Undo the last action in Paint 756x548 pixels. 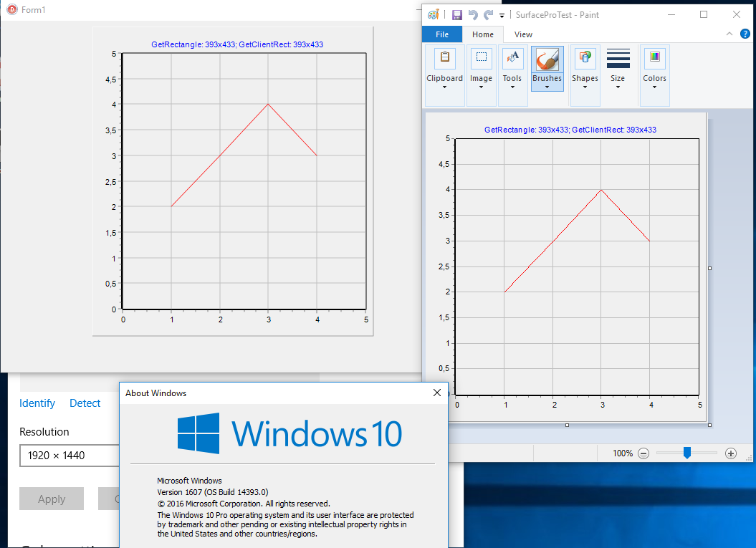(x=473, y=15)
